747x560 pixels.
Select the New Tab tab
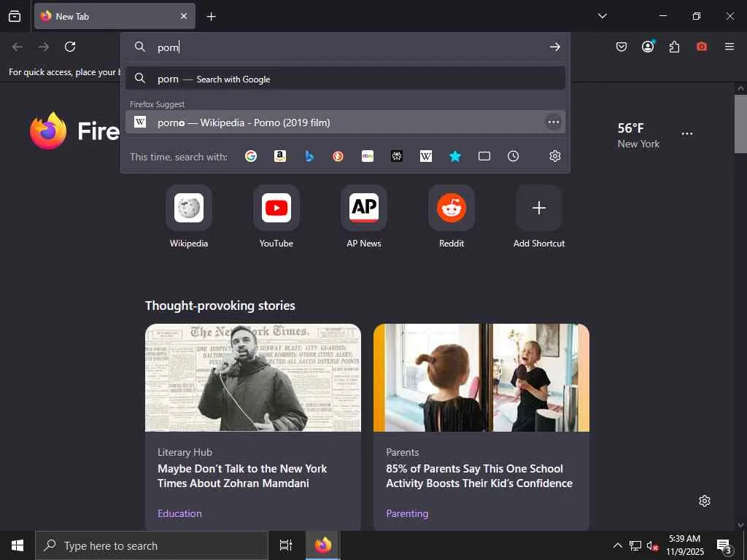tap(115, 16)
